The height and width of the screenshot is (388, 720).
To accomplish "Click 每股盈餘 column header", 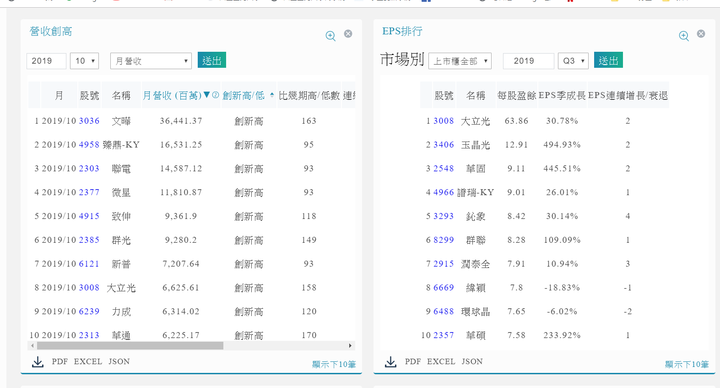I will click(x=517, y=96).
